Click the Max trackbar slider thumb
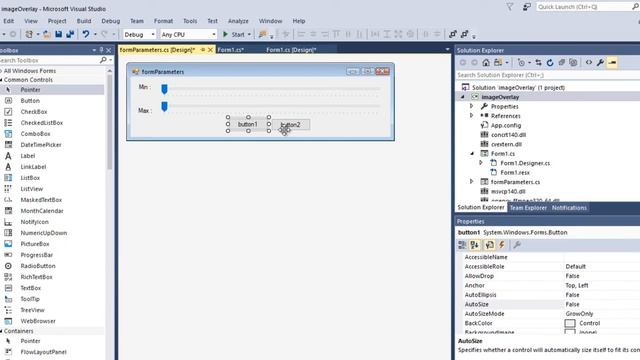 (x=164, y=107)
